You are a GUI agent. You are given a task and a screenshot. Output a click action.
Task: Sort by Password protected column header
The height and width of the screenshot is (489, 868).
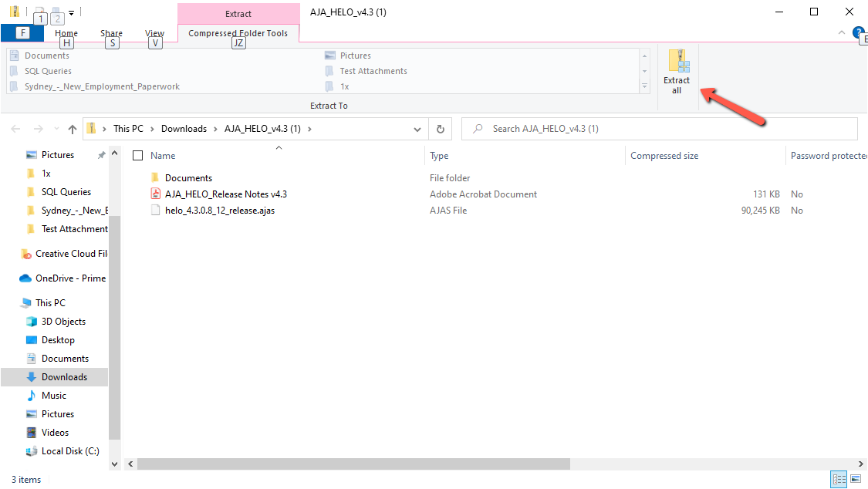(x=828, y=156)
